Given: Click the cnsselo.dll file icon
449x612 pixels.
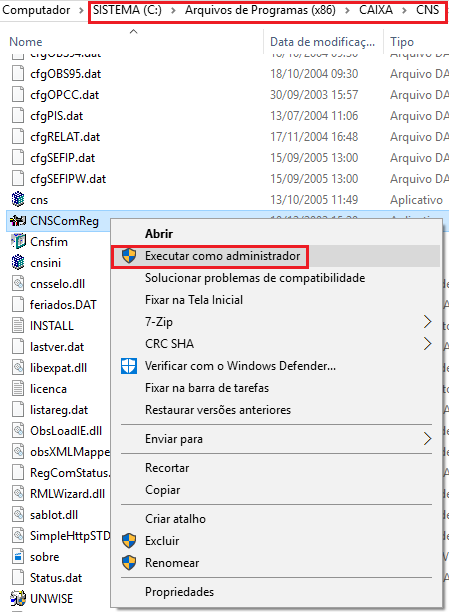Looking at the screenshot, I should coord(18,283).
